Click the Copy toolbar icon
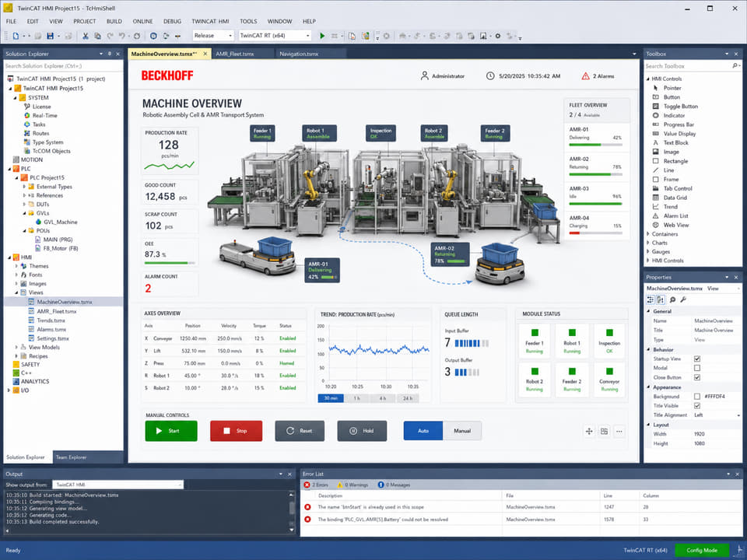 (98, 36)
